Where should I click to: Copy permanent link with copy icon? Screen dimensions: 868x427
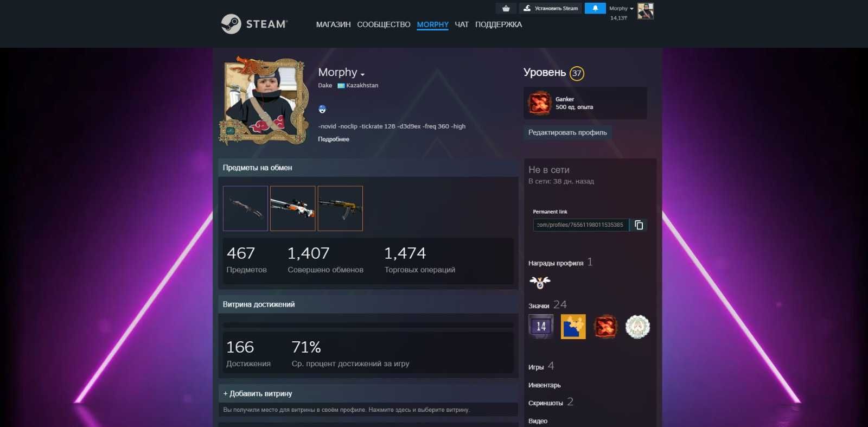point(639,225)
